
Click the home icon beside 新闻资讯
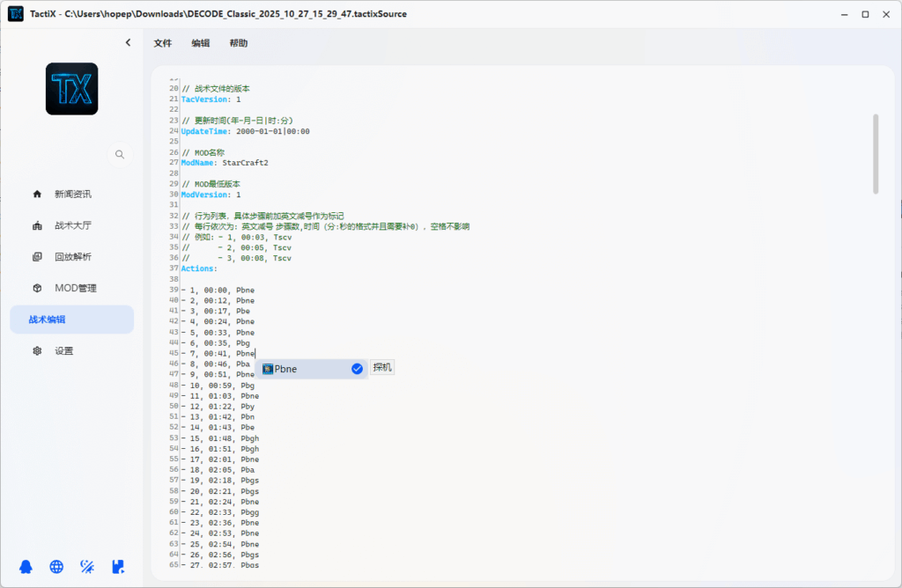(37, 194)
